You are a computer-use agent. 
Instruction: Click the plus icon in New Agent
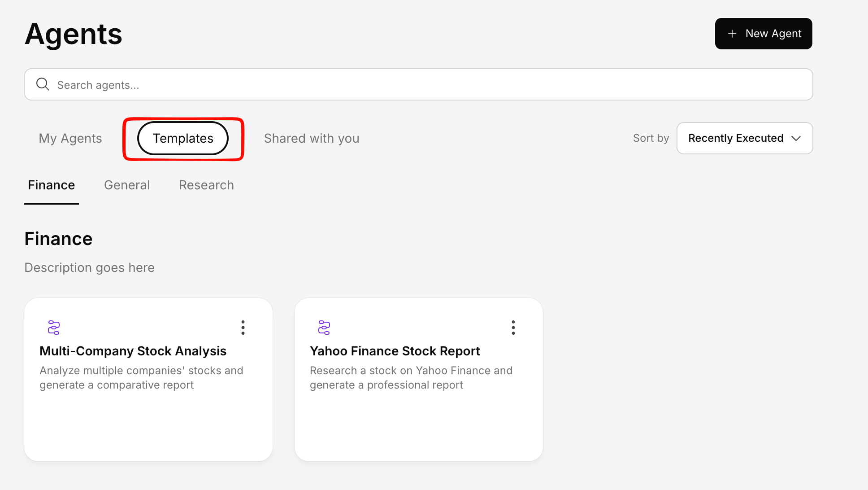pyautogui.click(x=732, y=34)
